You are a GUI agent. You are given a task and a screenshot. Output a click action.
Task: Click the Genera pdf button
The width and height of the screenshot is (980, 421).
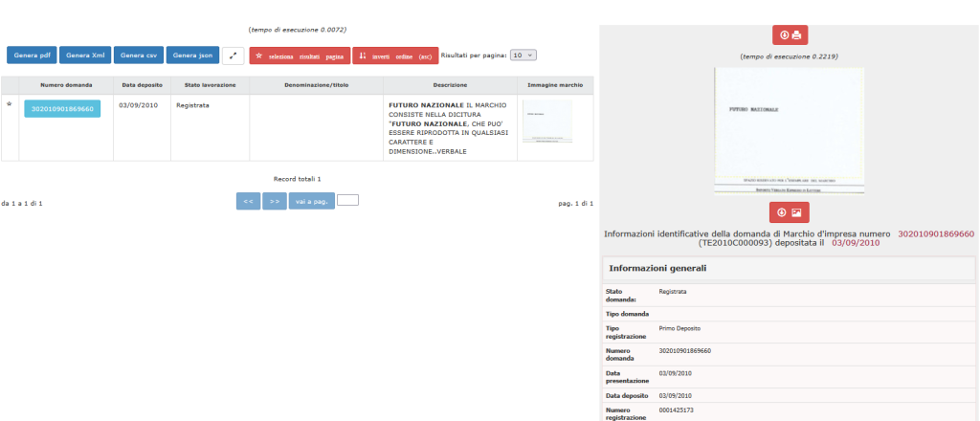33,55
